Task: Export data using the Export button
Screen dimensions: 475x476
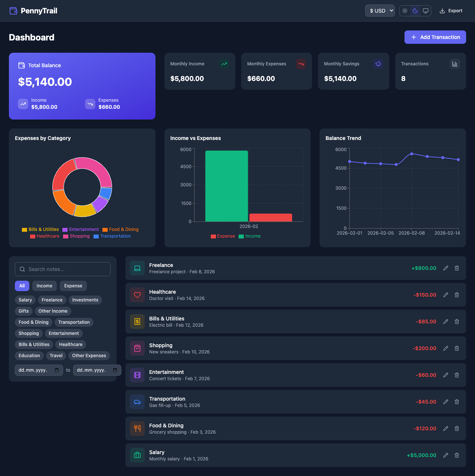Action: tap(451, 11)
